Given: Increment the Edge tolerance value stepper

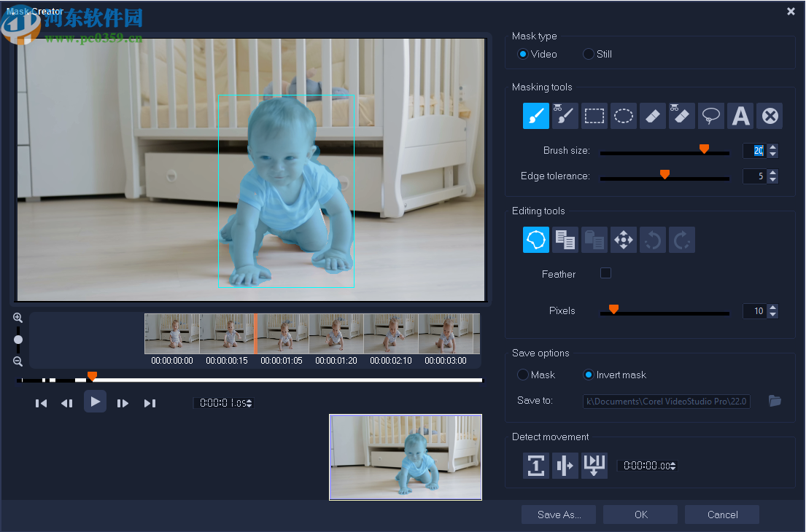Looking at the screenshot, I should (x=772, y=173).
